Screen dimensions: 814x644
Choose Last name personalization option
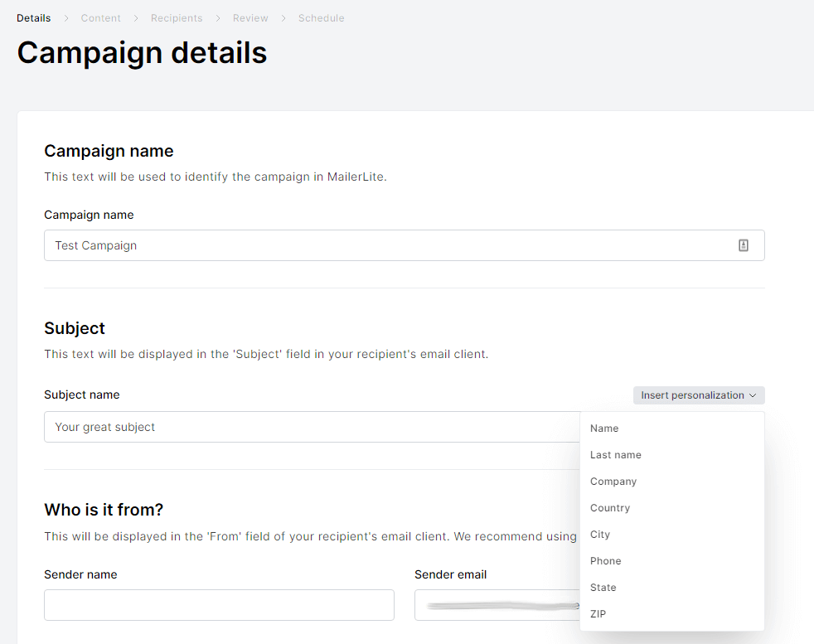coord(615,455)
